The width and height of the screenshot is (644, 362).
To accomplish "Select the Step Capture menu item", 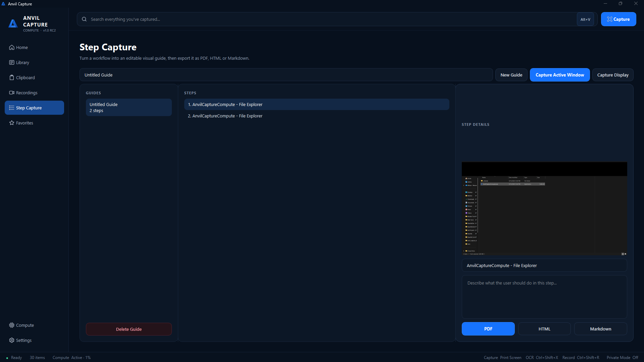I will 34,108.
